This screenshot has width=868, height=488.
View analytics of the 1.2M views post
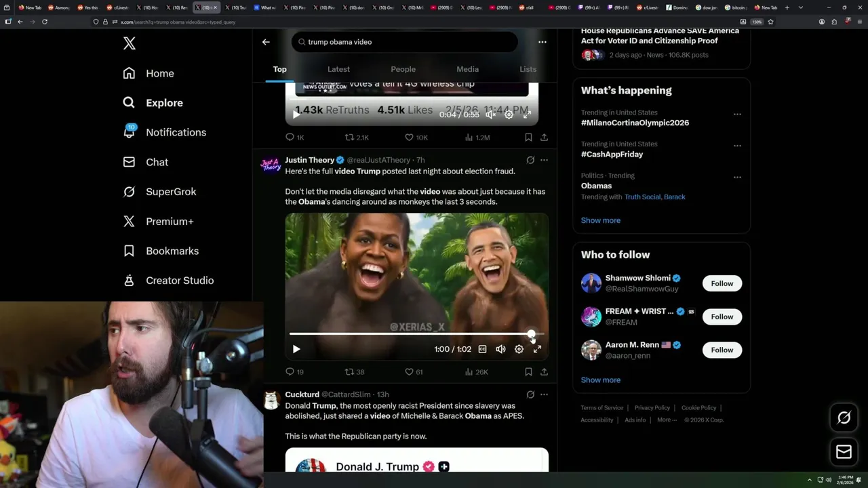click(477, 137)
